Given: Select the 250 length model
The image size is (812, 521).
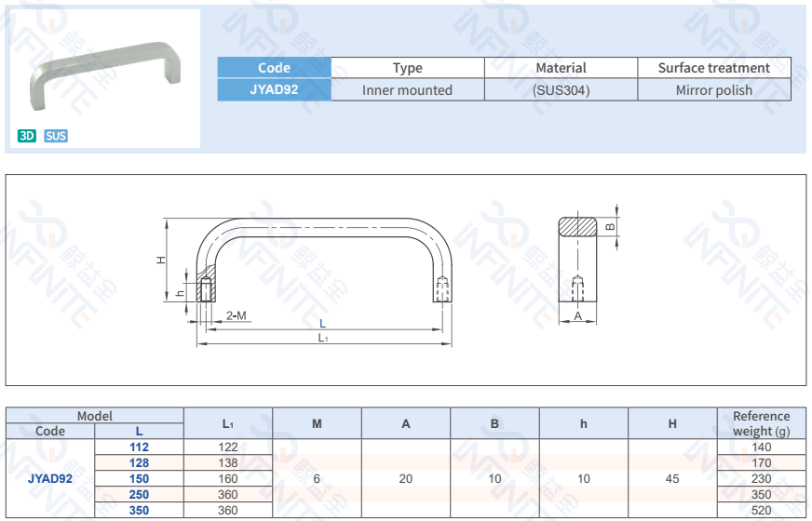Looking at the screenshot, I should [139, 495].
